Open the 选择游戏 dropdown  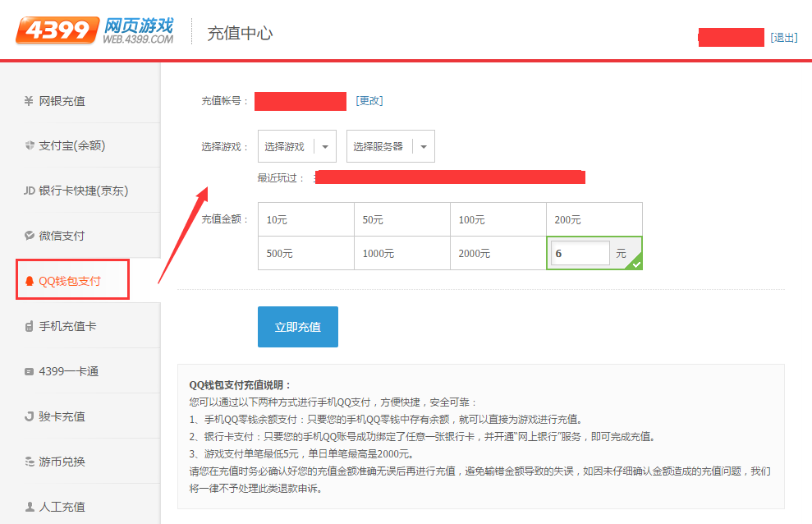(x=296, y=145)
